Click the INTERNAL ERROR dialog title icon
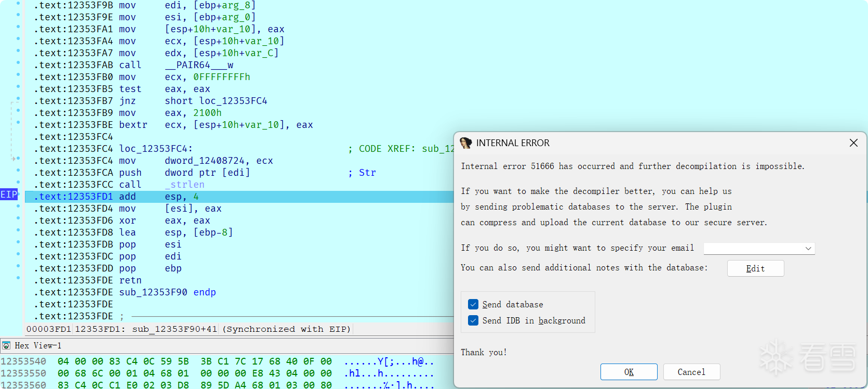Image resolution: width=868 pixels, height=389 pixels. click(x=466, y=143)
